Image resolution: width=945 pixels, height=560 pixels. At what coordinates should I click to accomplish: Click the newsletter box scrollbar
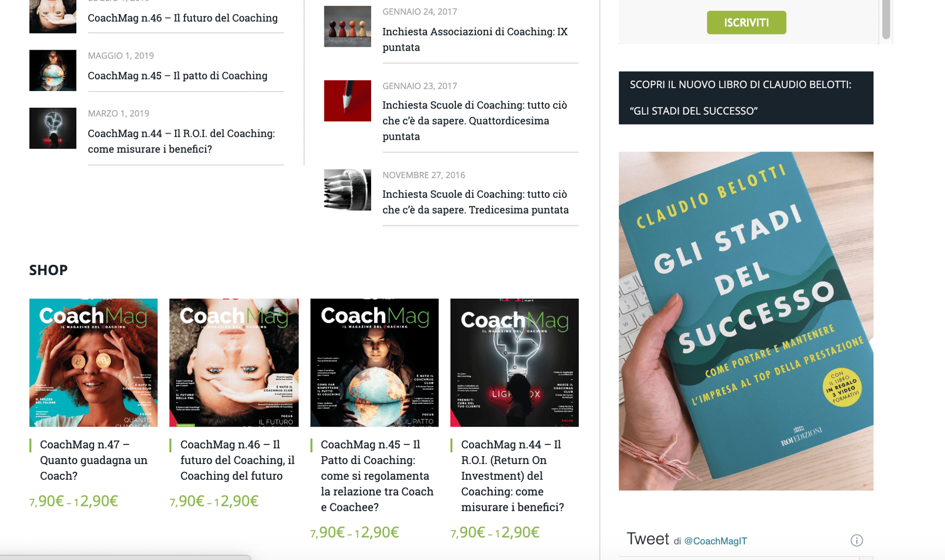(x=886, y=20)
